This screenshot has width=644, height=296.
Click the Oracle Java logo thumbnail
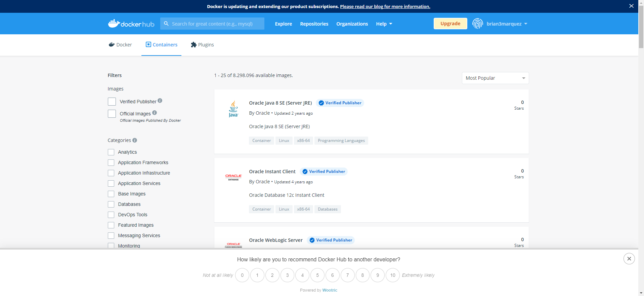233,109
